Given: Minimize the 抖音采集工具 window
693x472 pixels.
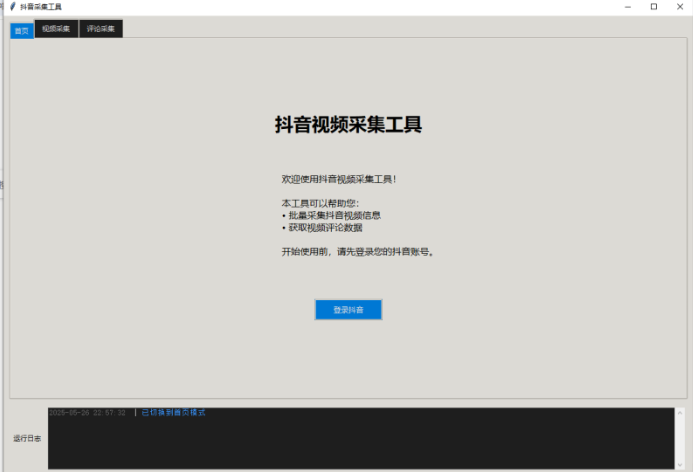Looking at the screenshot, I should click(x=628, y=7).
